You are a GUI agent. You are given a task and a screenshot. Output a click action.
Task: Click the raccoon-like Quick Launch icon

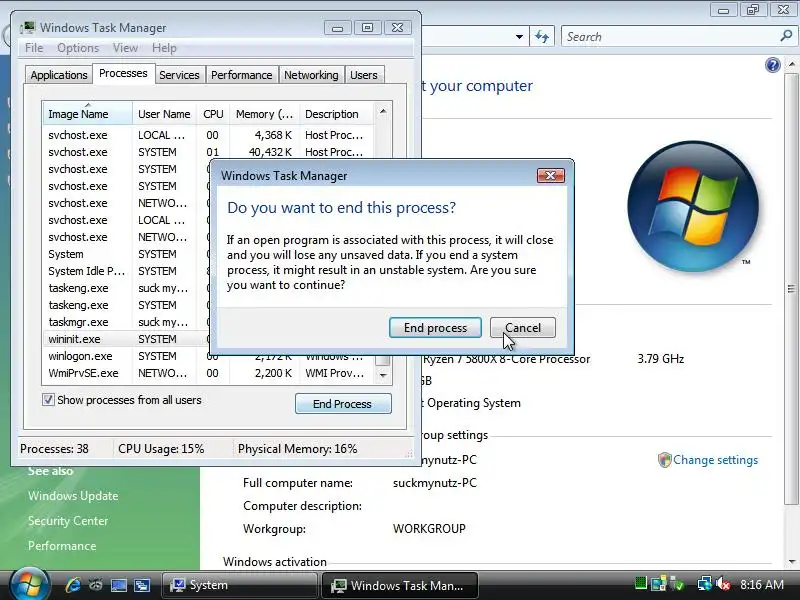click(96, 585)
